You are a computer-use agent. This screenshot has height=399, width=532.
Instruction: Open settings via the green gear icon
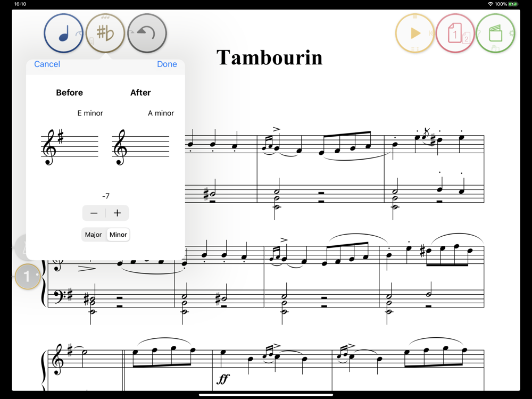pos(511,33)
